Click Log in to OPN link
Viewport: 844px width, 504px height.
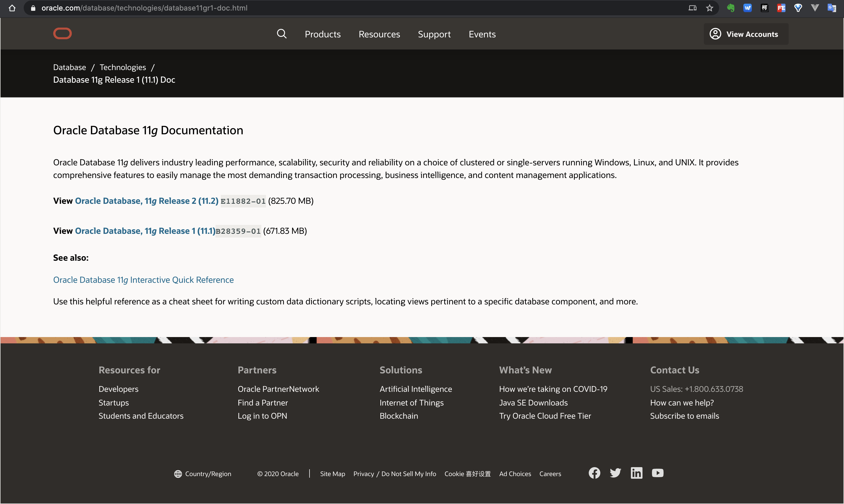[x=262, y=416]
